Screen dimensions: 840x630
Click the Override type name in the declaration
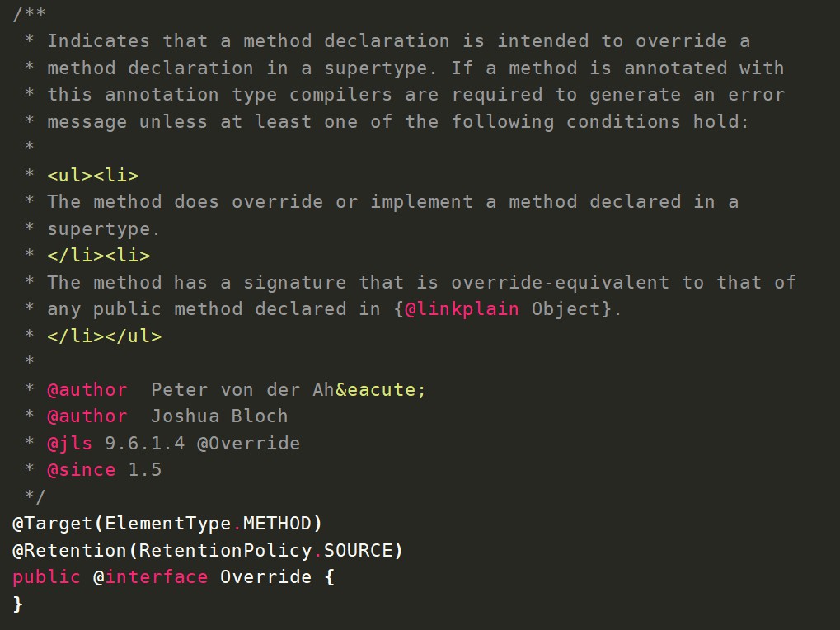click(x=266, y=577)
